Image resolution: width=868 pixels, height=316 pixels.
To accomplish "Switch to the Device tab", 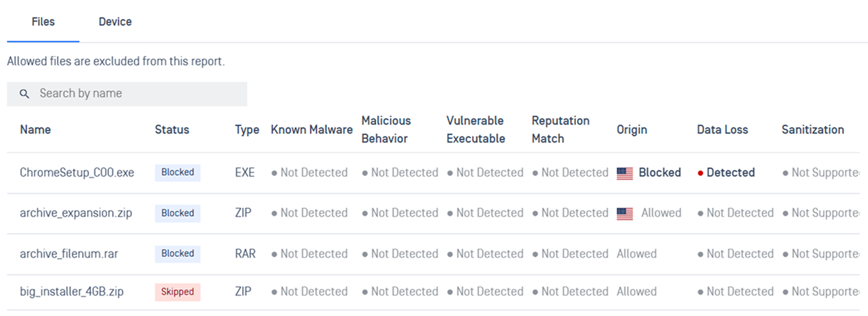I will (x=115, y=22).
